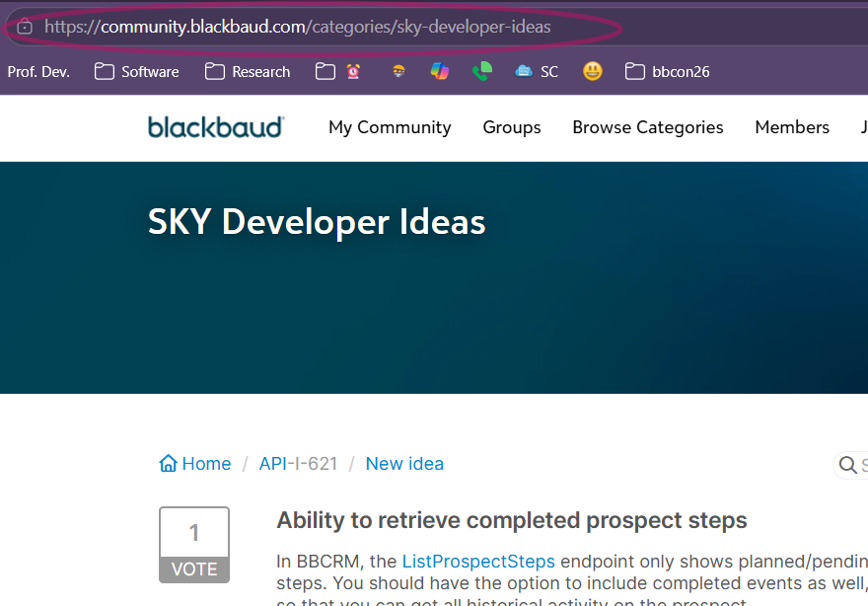Open the SC cloud bookmark

(537, 71)
